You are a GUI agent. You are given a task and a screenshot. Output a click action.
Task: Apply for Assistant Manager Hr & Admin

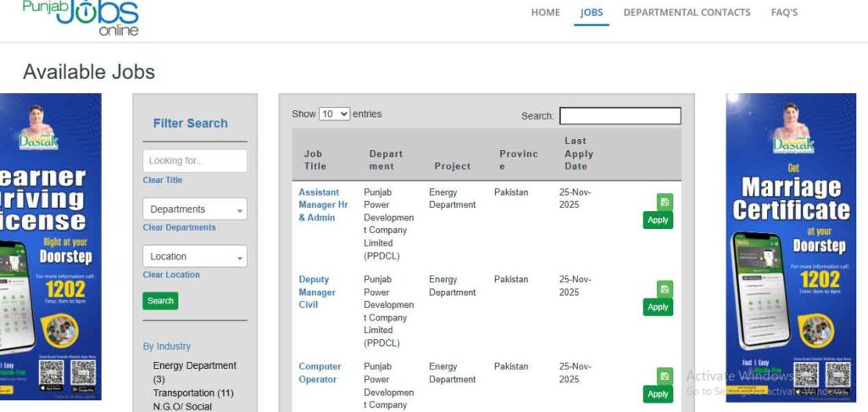[x=658, y=220]
